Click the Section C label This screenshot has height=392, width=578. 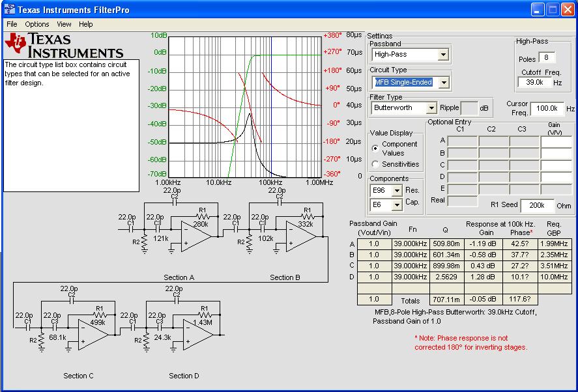78,376
